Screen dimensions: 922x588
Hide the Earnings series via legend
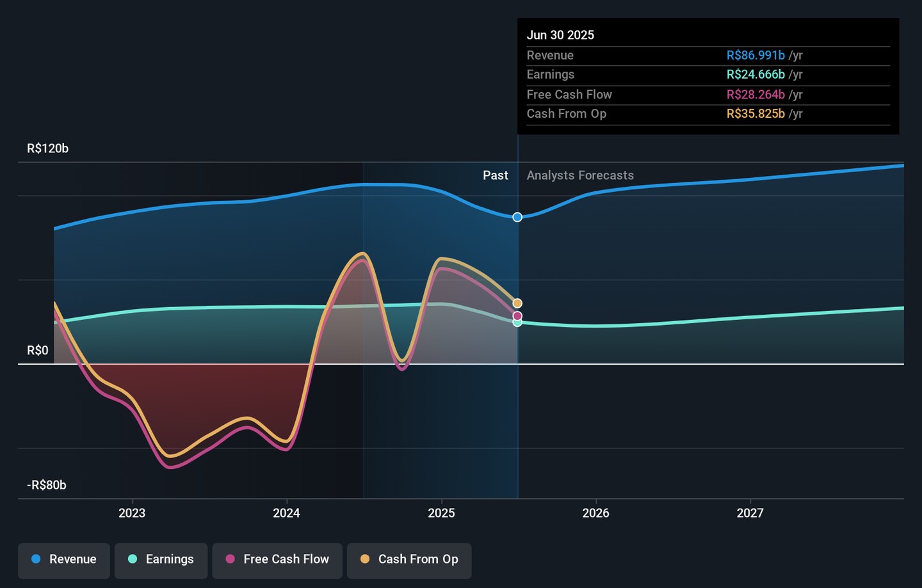[x=161, y=559]
